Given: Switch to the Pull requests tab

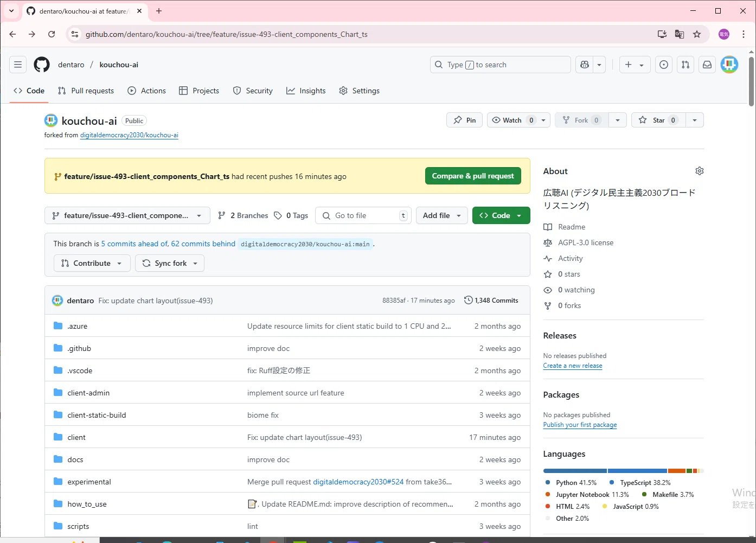Looking at the screenshot, I should pyautogui.click(x=86, y=91).
